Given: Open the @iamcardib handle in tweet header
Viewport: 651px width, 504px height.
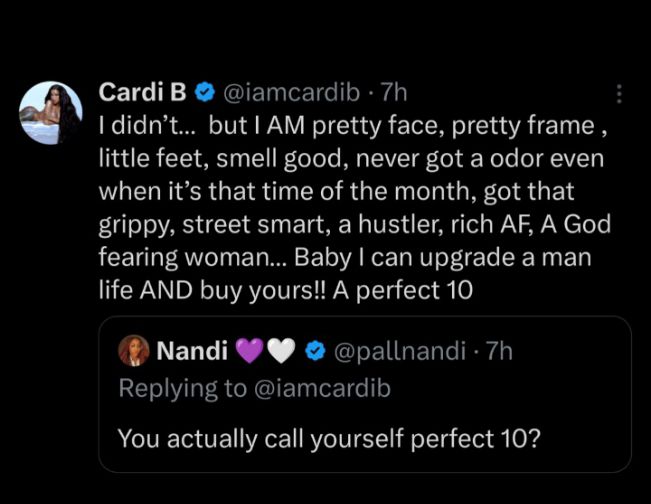Looking at the screenshot, I should 286,93.
